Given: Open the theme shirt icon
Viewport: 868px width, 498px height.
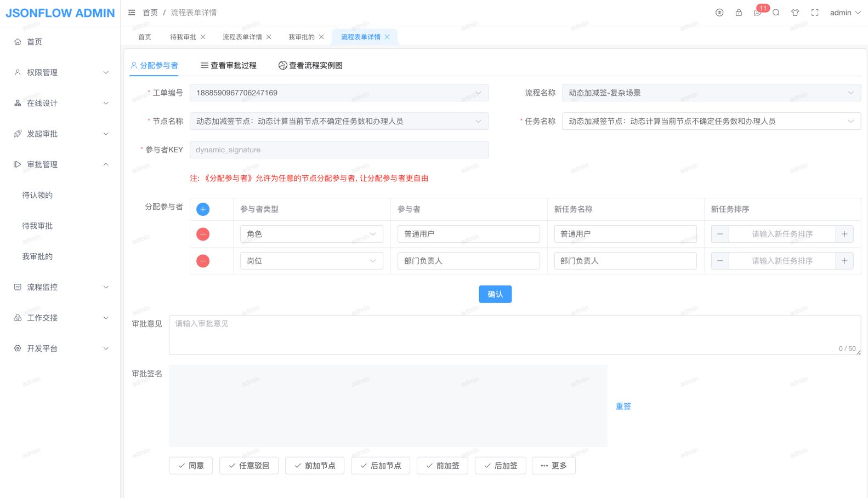Looking at the screenshot, I should coord(795,13).
